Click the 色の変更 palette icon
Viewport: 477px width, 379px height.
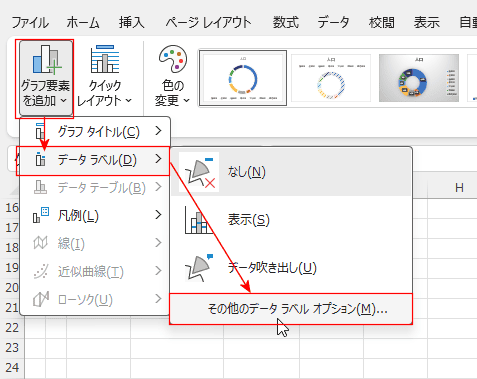coord(173,59)
